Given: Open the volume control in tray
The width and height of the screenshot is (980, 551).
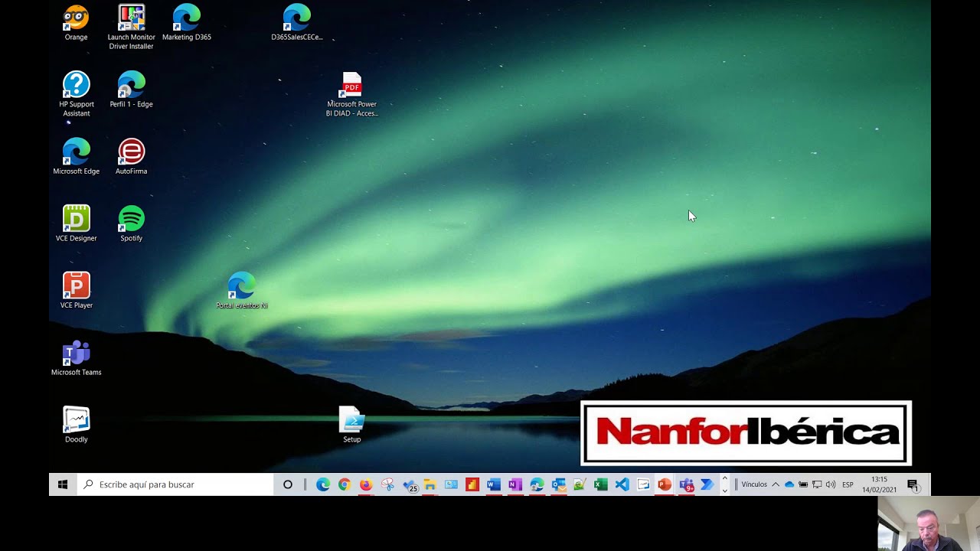Looking at the screenshot, I should pyautogui.click(x=831, y=484).
